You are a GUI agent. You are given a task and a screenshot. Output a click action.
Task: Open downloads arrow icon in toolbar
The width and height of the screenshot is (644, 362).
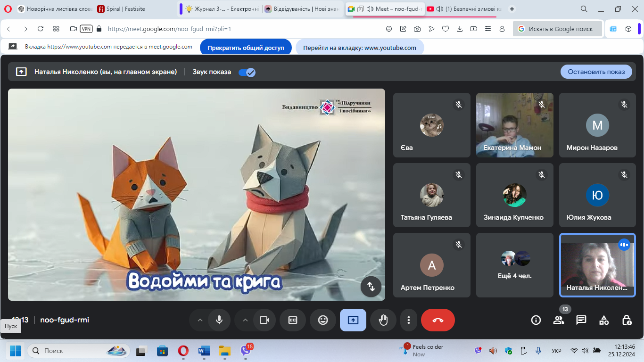[460, 29]
